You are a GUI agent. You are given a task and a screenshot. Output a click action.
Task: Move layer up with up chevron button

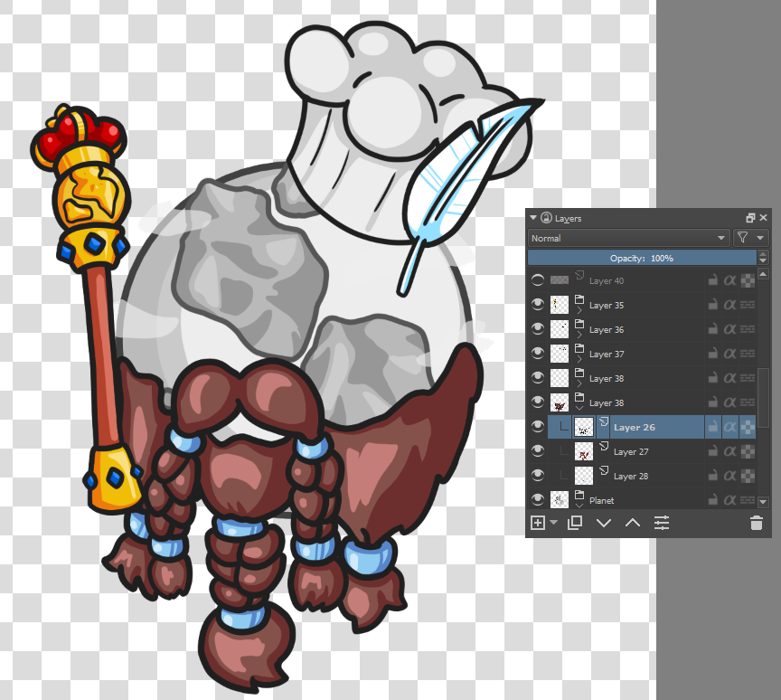pyautogui.click(x=633, y=523)
